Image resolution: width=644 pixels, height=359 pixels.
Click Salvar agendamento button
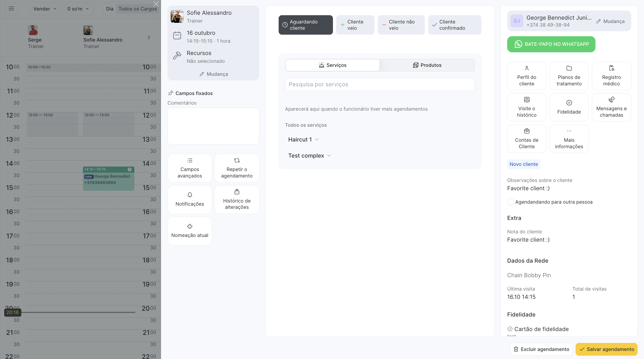(x=606, y=349)
